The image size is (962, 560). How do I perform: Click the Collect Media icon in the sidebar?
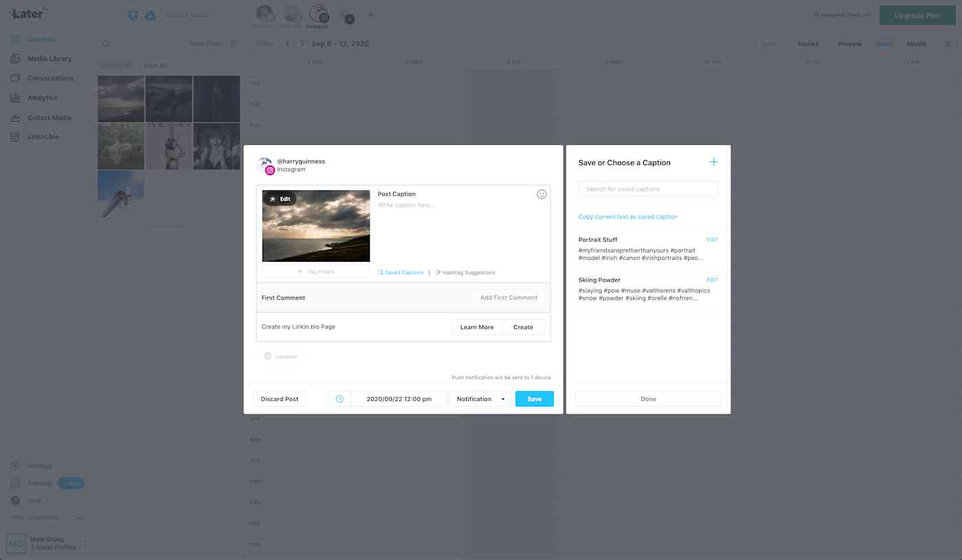coord(15,117)
